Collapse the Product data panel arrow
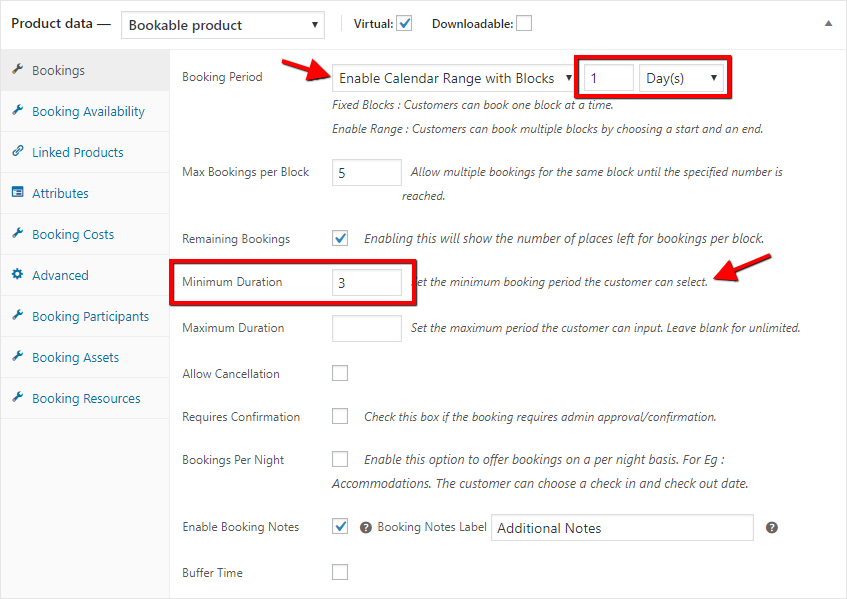This screenshot has height=599, width=847. (x=828, y=24)
